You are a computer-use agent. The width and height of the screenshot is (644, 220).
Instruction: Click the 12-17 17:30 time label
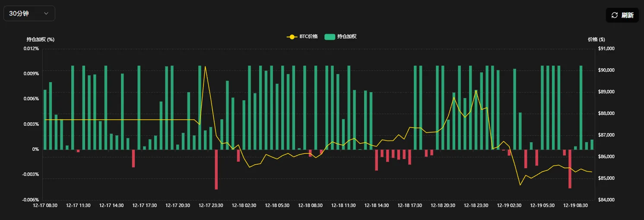[x=145, y=206]
